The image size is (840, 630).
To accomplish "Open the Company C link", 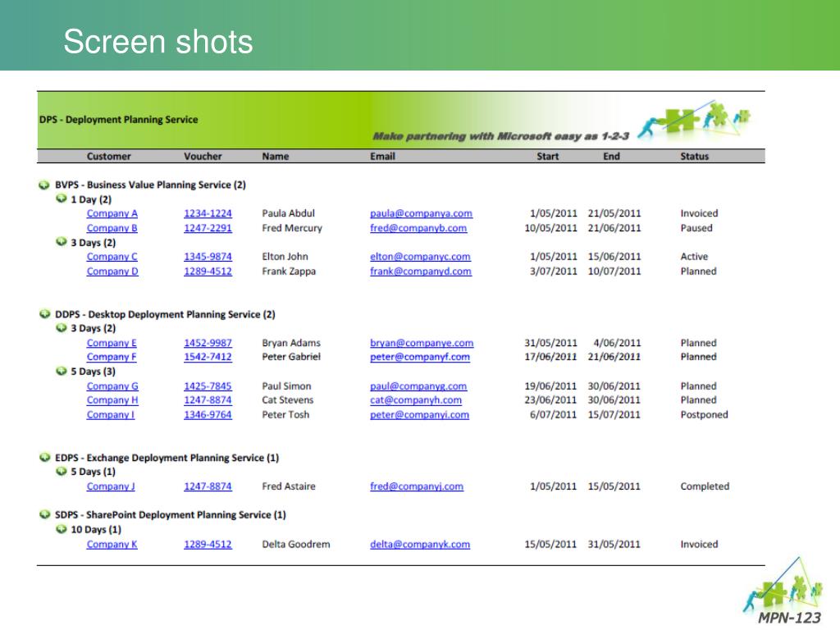I will [112, 257].
